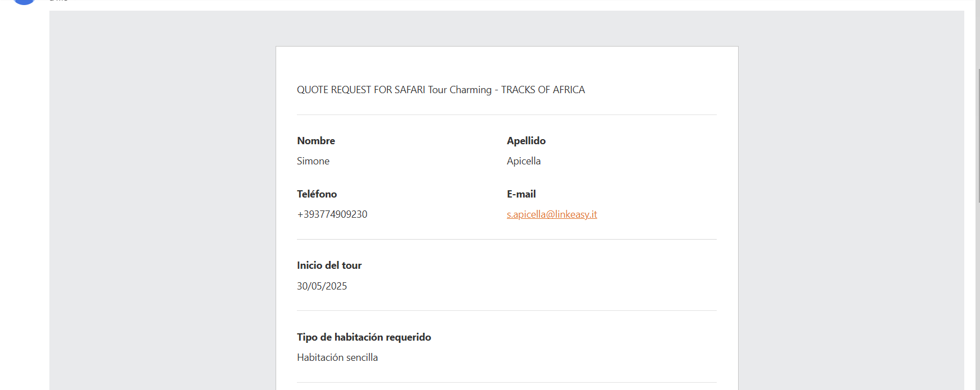Click the divider line below phone number
This screenshot has width=980, height=390.
coord(507,240)
